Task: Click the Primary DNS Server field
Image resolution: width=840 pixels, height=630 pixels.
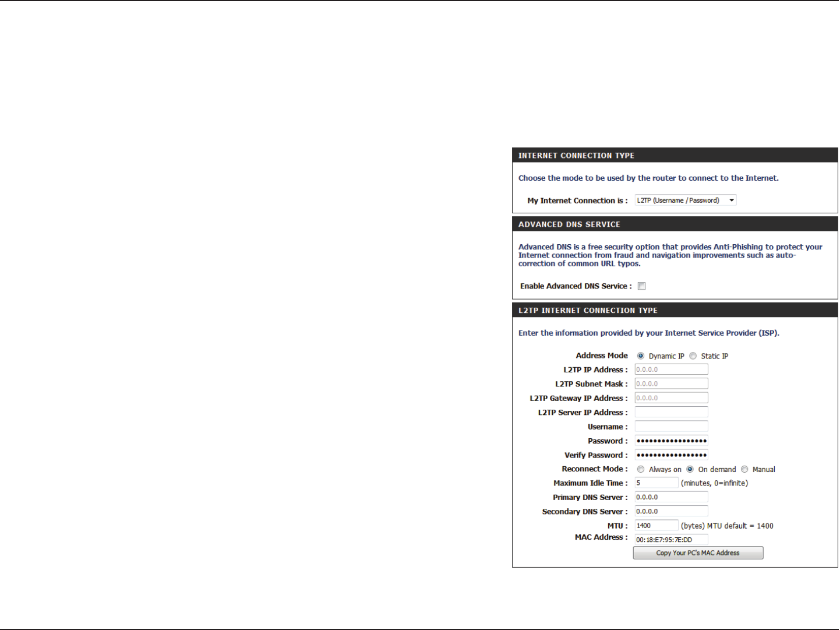Action: click(671, 497)
